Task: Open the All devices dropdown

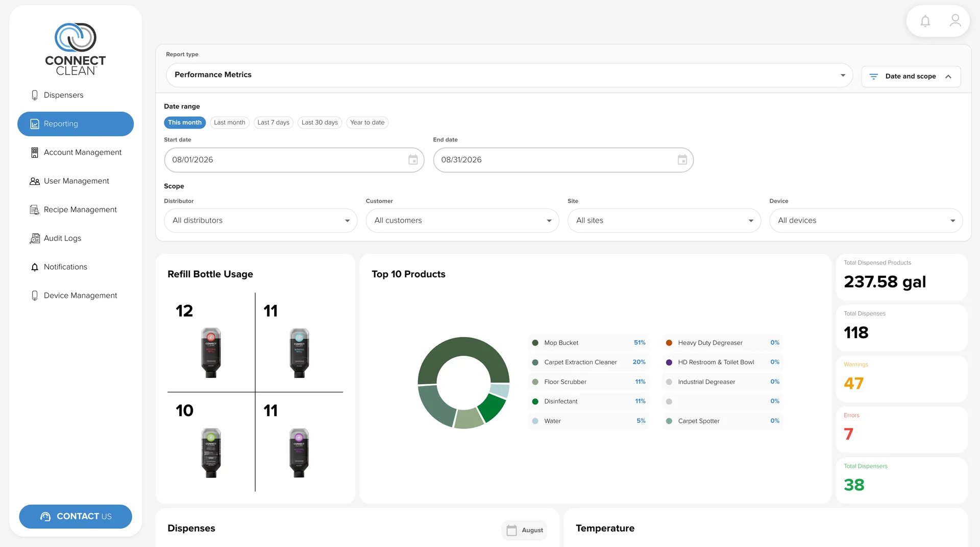Action: (x=866, y=221)
